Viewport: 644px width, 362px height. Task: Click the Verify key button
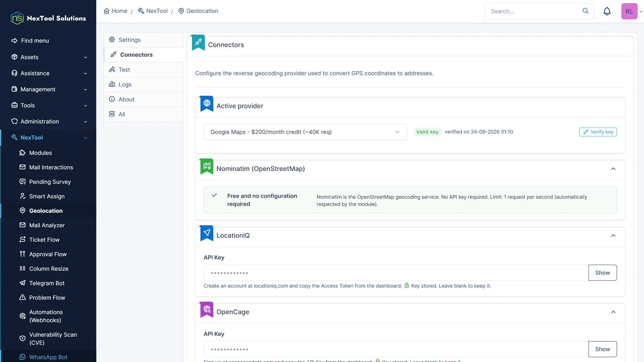[x=598, y=132]
